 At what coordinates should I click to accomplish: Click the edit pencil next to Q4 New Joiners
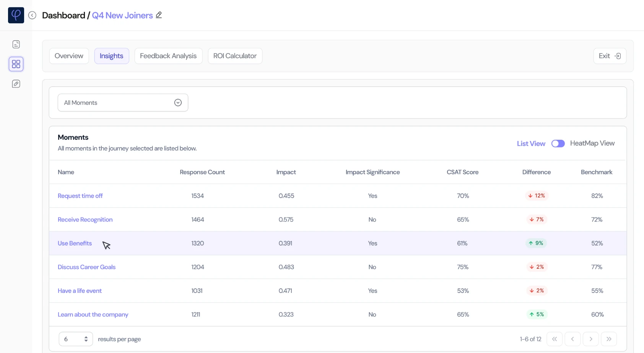coord(159,15)
